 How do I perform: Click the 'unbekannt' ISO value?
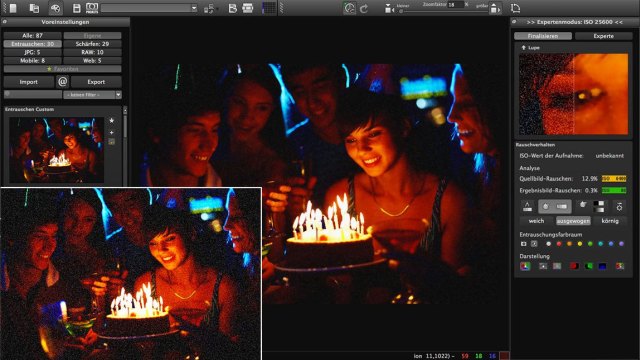[x=609, y=156]
